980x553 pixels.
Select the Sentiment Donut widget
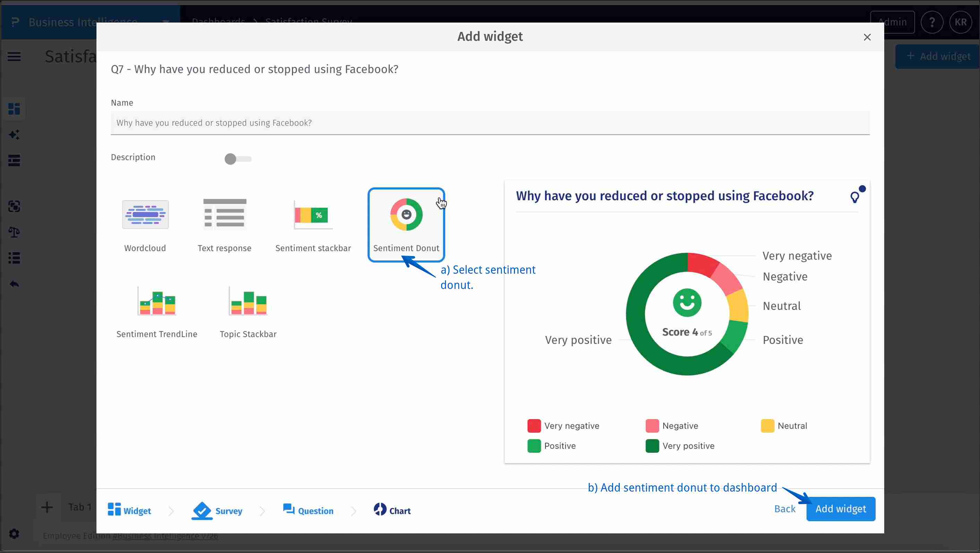[x=406, y=224]
